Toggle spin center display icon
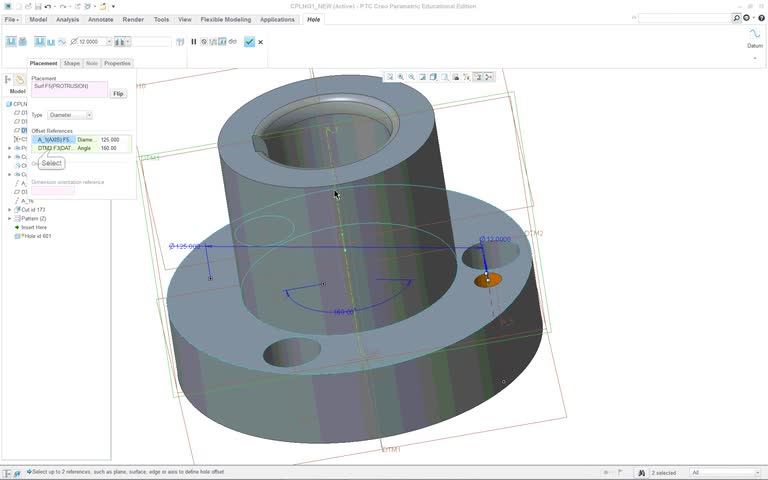This screenshot has width=768, height=480. click(489, 77)
